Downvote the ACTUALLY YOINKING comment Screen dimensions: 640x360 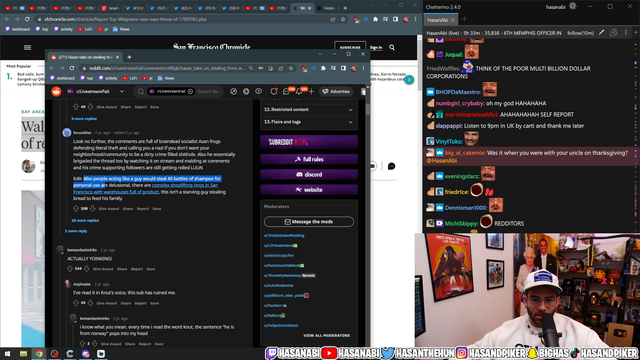pyautogui.click(x=86, y=269)
